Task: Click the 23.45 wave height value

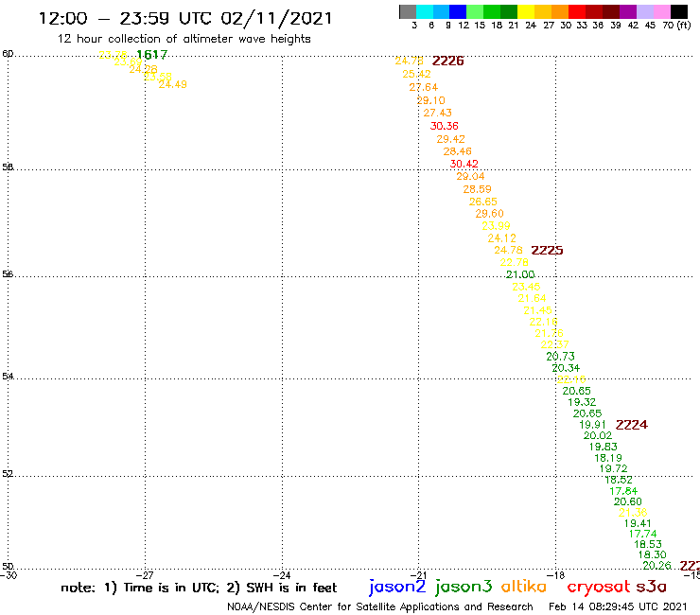Action: tap(526, 287)
